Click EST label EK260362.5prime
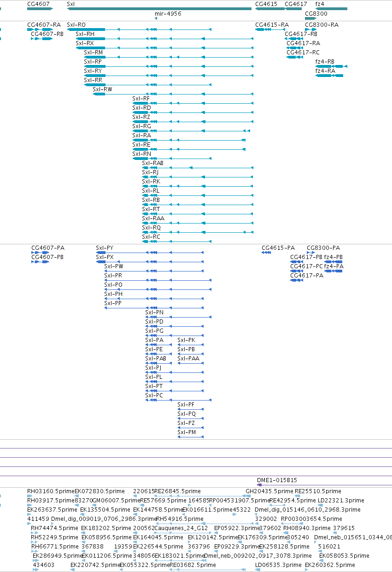The width and height of the screenshot is (392, 572). click(330, 565)
